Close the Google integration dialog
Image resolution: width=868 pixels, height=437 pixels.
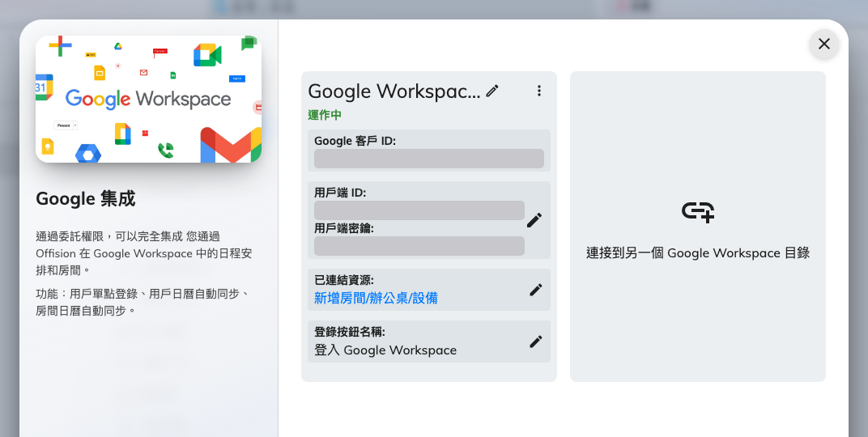click(x=823, y=44)
